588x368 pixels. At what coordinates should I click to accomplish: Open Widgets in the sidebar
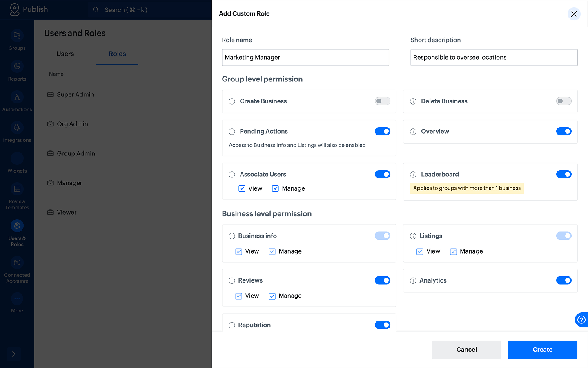(17, 163)
